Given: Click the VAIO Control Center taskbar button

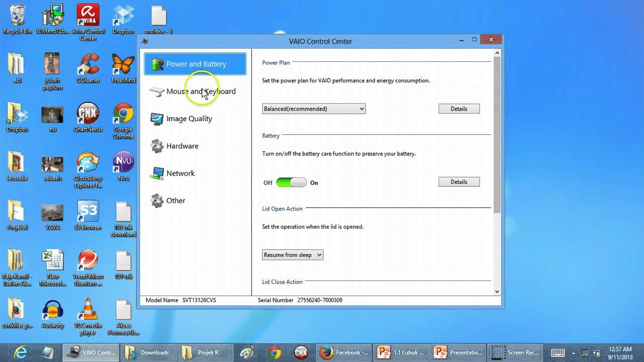Looking at the screenshot, I should [91, 352].
